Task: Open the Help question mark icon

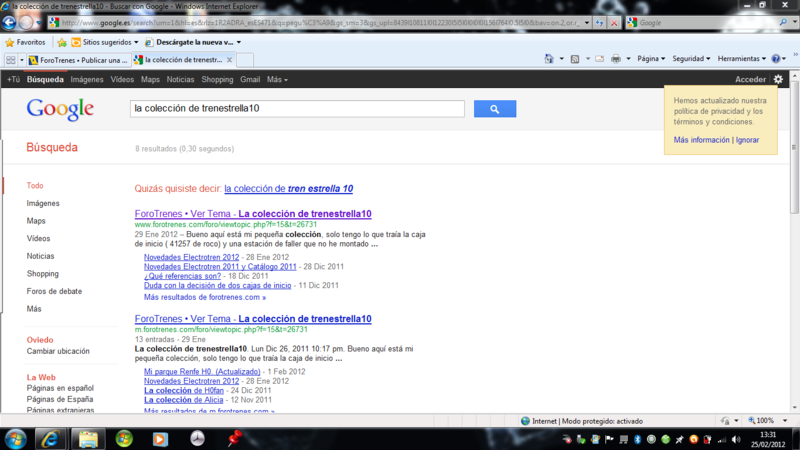Action: coord(776,59)
